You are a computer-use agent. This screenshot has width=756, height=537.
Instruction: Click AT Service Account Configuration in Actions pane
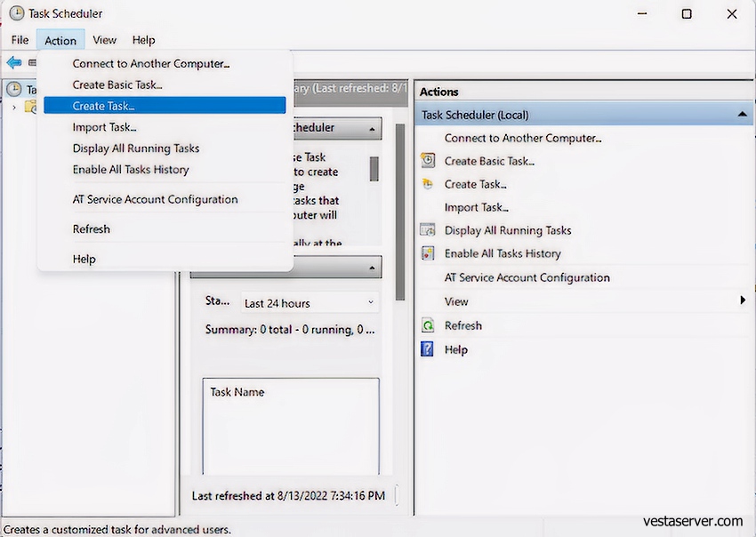(527, 277)
